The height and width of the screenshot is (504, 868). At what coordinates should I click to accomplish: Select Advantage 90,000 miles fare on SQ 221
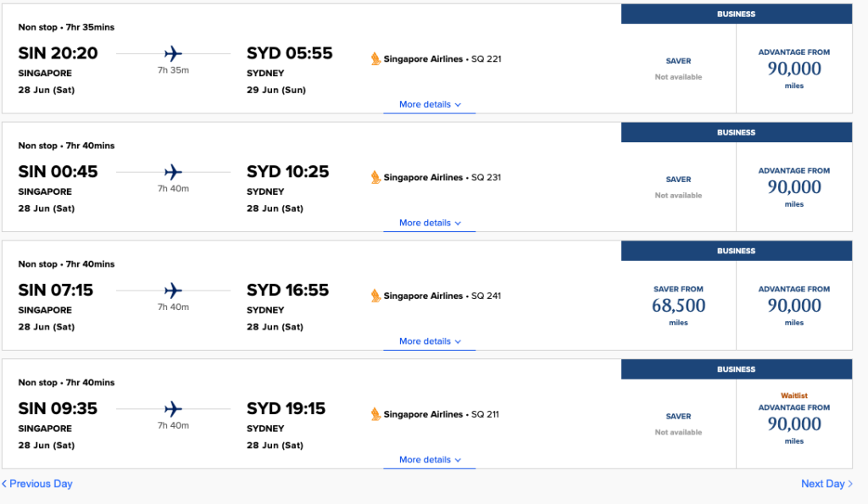(x=793, y=69)
